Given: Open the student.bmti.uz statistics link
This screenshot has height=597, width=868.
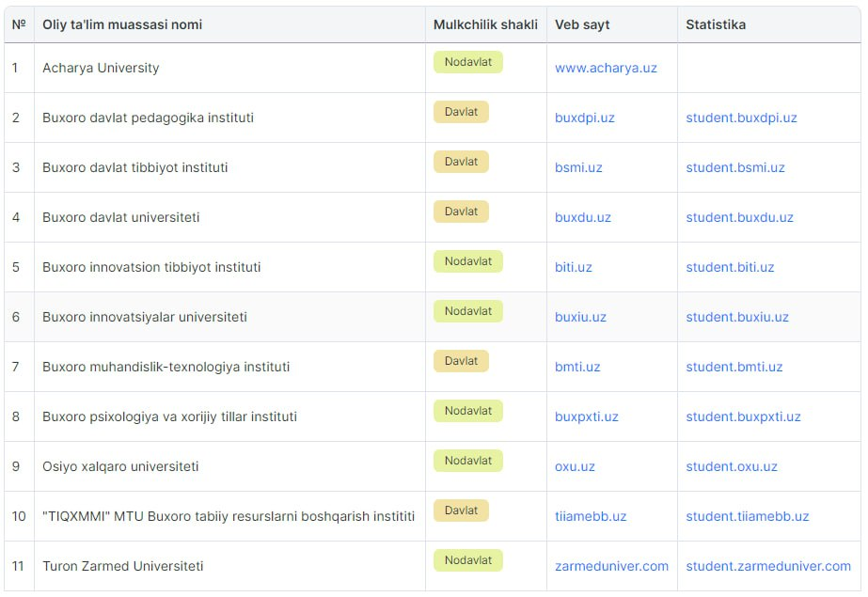Looking at the screenshot, I should pos(734,367).
